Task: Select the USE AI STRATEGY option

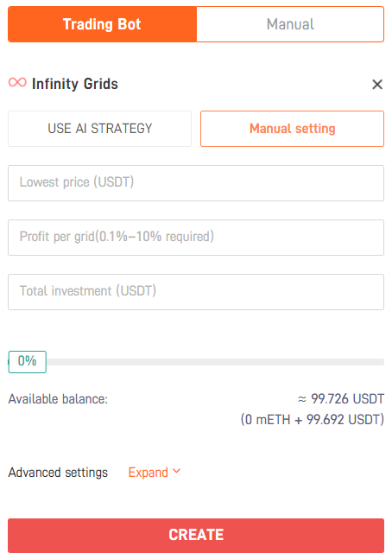Action: click(100, 129)
